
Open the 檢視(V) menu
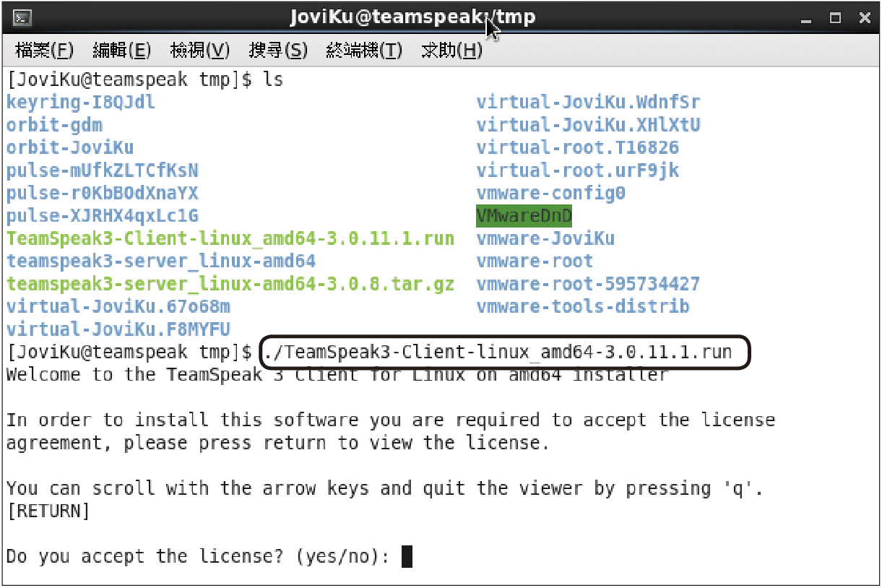coord(200,51)
